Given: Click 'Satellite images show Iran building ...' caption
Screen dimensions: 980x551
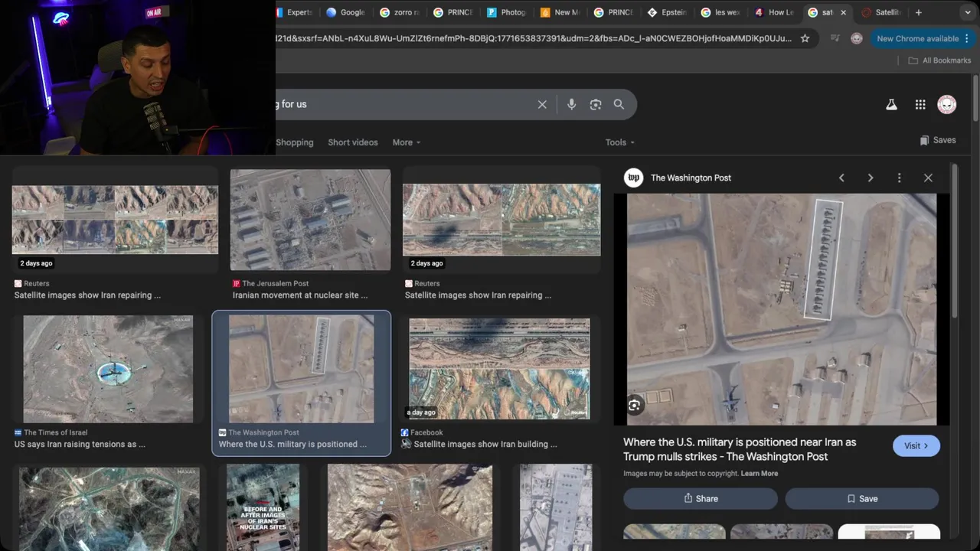Looking at the screenshot, I should click(485, 445).
